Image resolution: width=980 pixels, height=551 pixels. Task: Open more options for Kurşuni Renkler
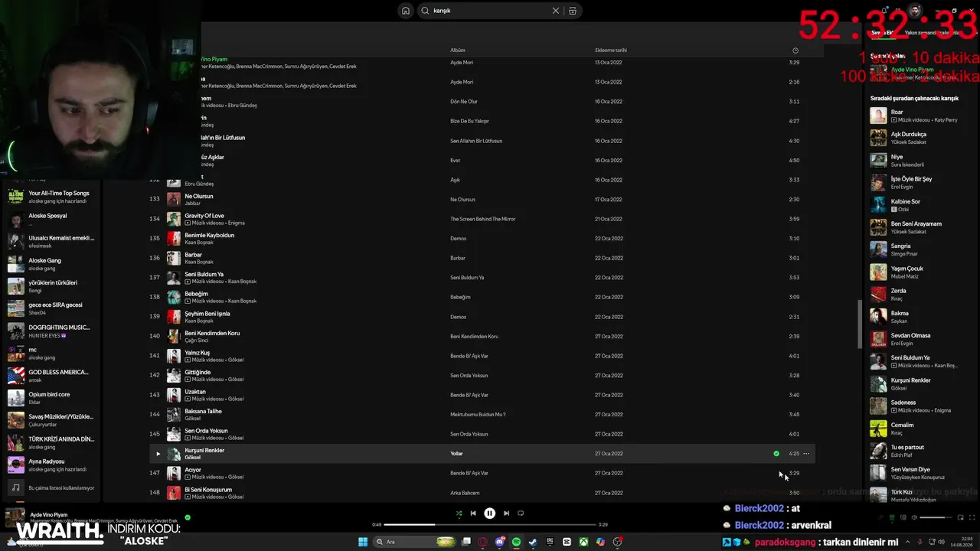(806, 454)
